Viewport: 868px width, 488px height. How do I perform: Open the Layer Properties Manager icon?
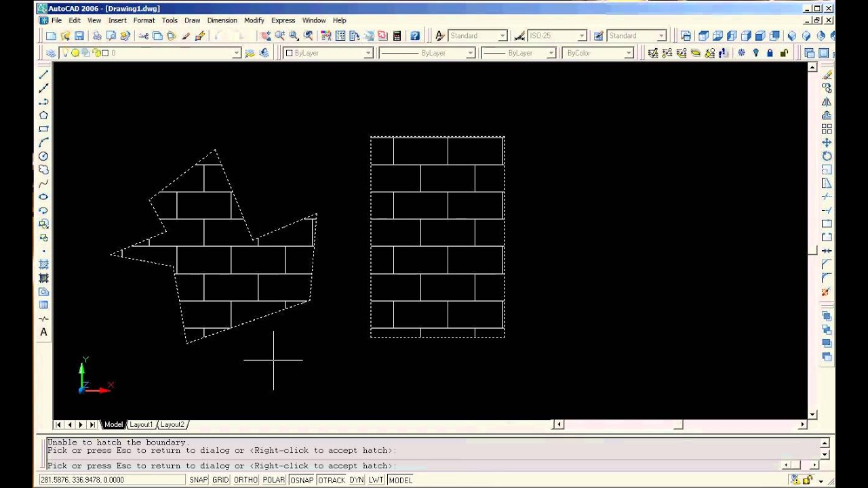51,53
